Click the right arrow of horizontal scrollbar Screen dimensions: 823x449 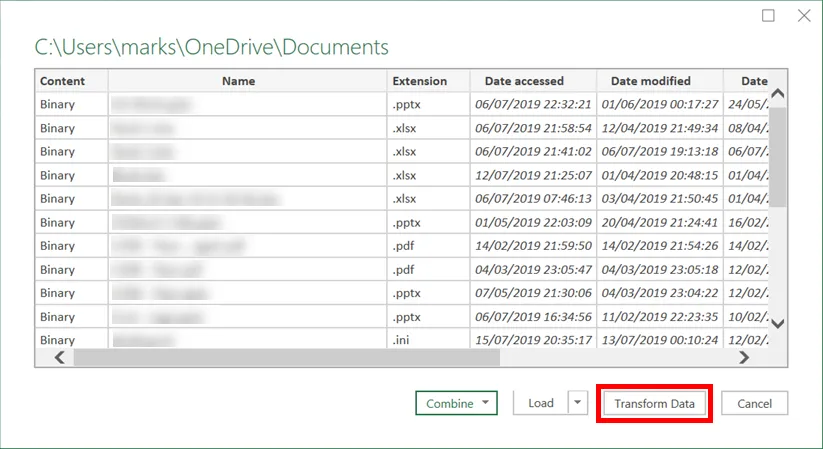tap(743, 357)
